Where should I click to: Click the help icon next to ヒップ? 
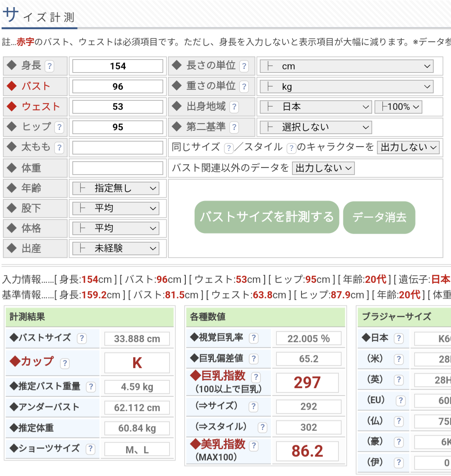[x=59, y=127]
